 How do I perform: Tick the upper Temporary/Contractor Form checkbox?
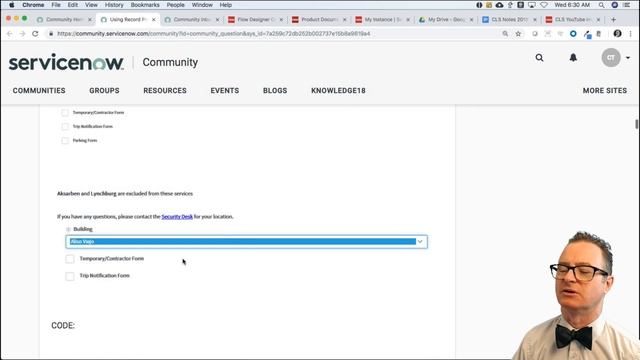[x=65, y=113]
